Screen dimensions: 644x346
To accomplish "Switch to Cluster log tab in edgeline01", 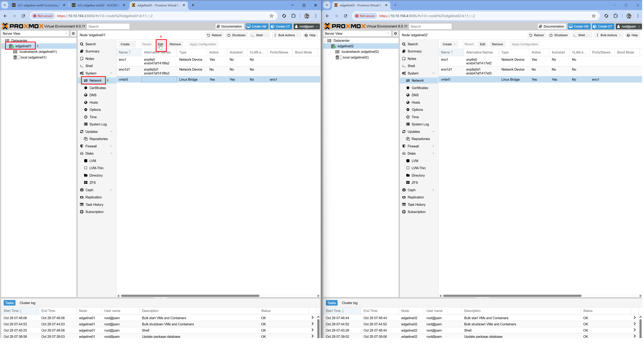I will (x=28, y=303).
